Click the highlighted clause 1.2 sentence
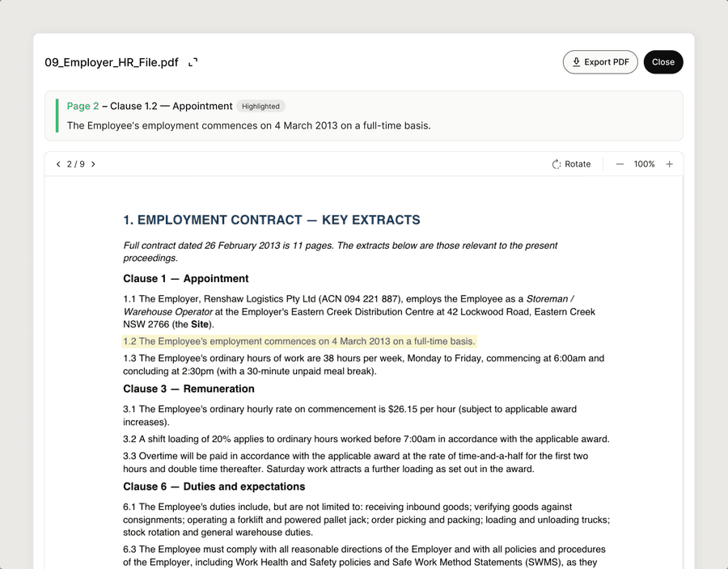The width and height of the screenshot is (728, 569). [x=299, y=341]
